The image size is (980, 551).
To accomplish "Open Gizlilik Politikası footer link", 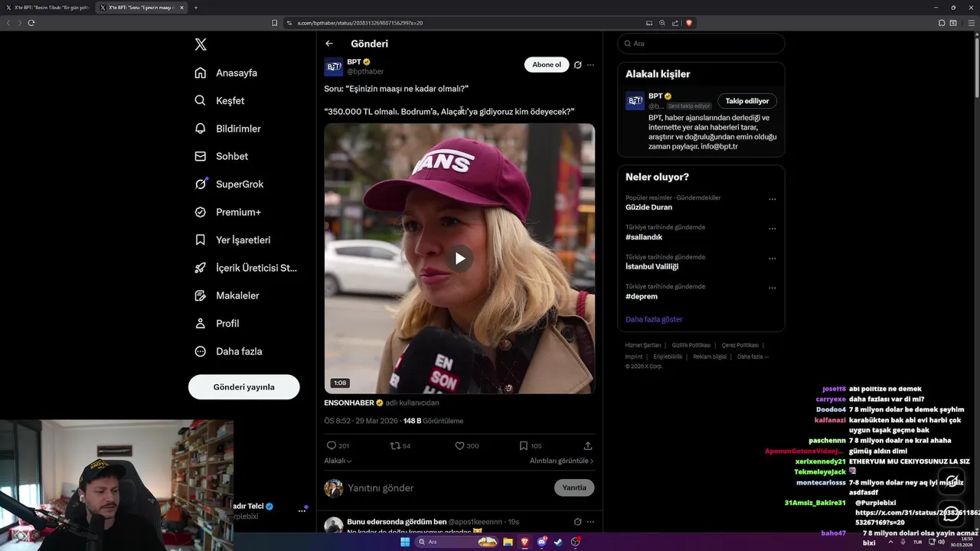I will point(692,345).
